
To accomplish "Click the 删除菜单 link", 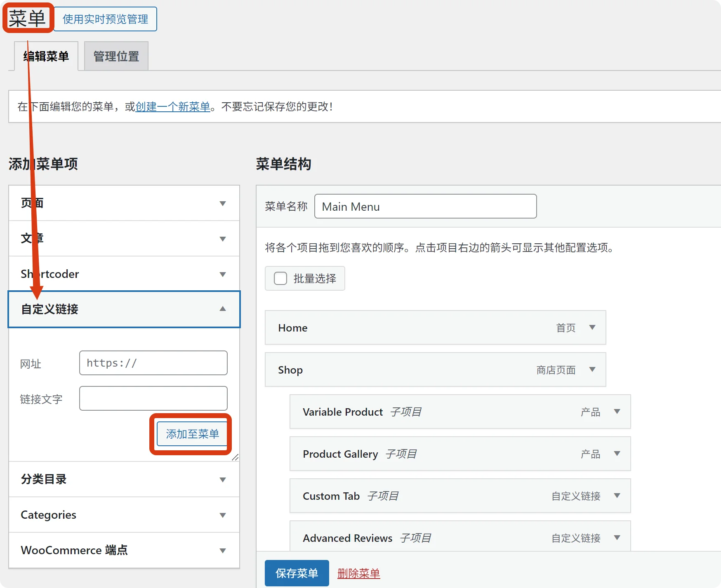I will point(358,573).
